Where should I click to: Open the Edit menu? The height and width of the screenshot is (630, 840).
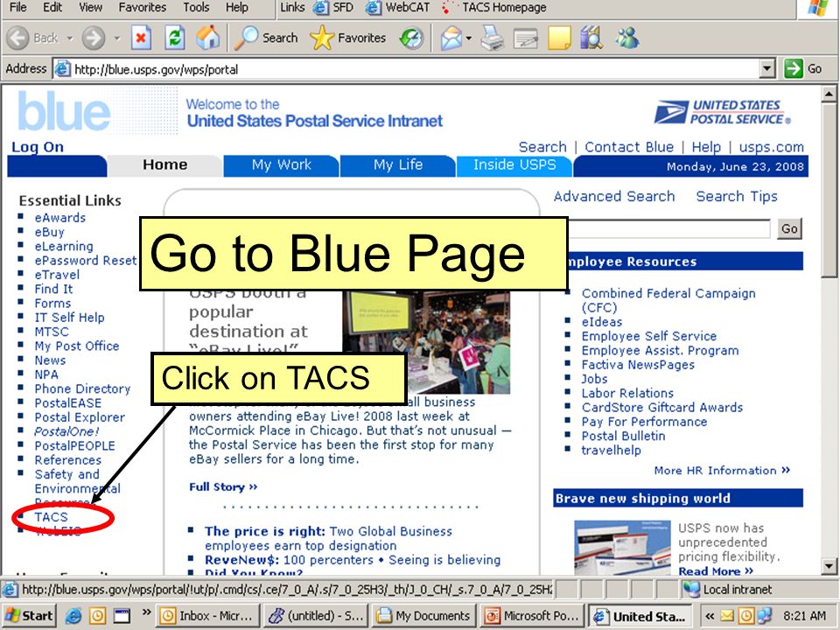tap(52, 8)
